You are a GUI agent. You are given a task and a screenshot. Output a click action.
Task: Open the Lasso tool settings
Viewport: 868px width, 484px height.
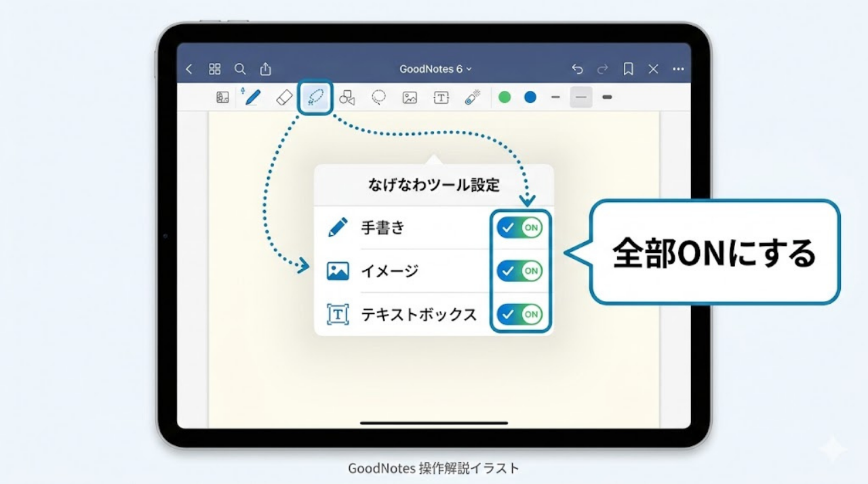315,97
